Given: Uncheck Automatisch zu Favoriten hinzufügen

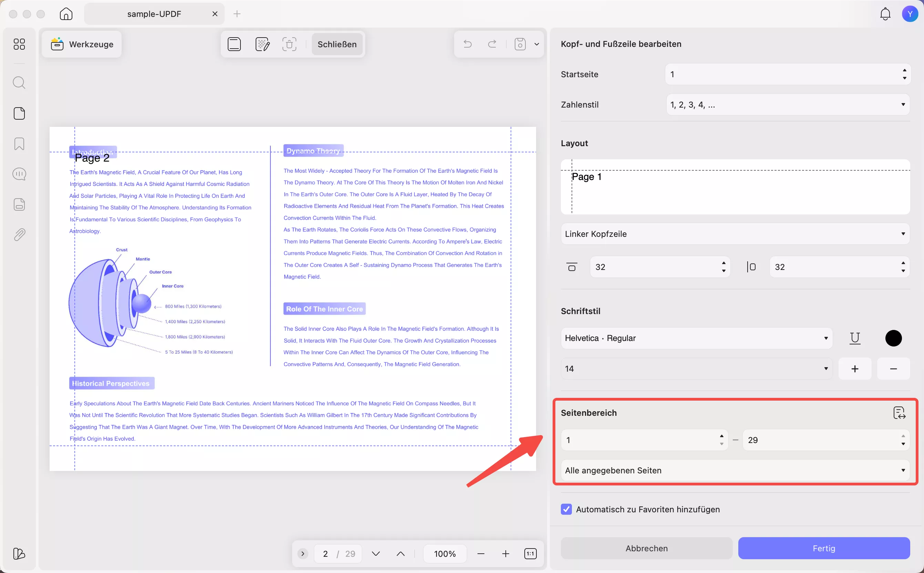Looking at the screenshot, I should (566, 509).
